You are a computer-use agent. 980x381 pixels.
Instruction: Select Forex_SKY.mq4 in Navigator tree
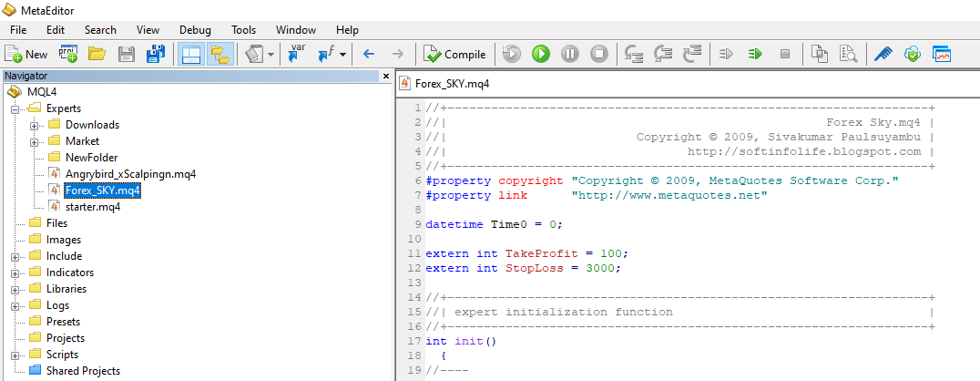point(103,190)
